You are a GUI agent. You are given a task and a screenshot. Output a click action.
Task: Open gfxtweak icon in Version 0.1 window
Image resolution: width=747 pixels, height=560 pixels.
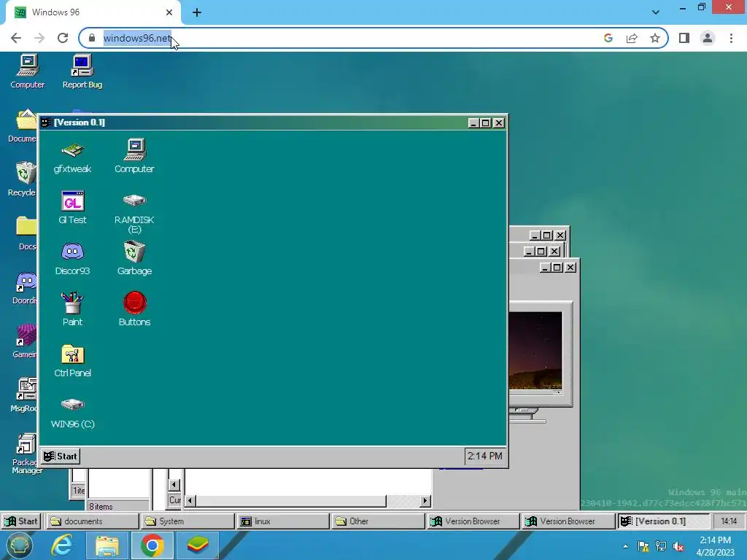point(72,157)
